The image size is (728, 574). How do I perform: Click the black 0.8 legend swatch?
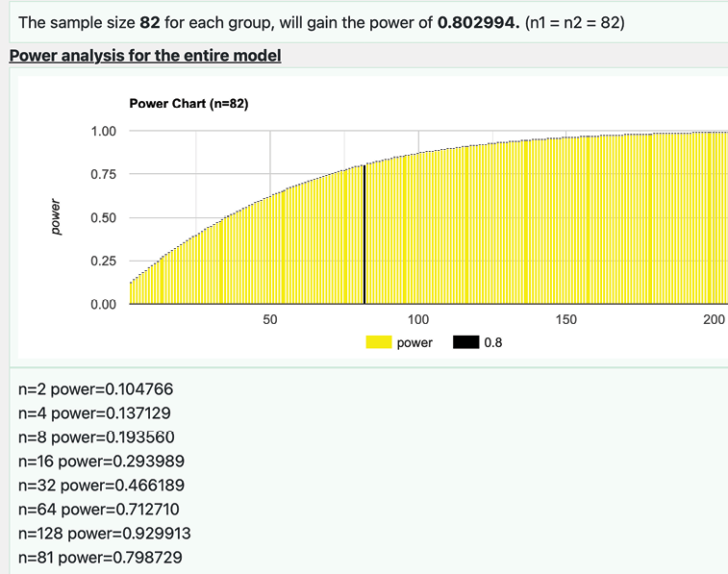(x=467, y=343)
